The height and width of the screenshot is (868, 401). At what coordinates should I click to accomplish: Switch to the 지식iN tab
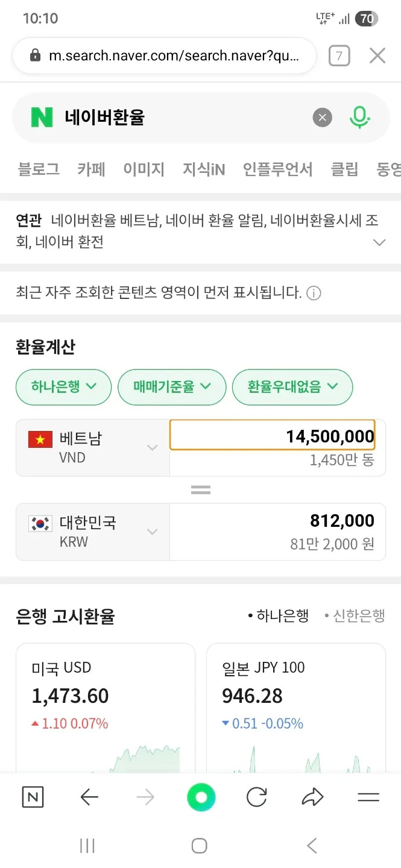click(204, 169)
